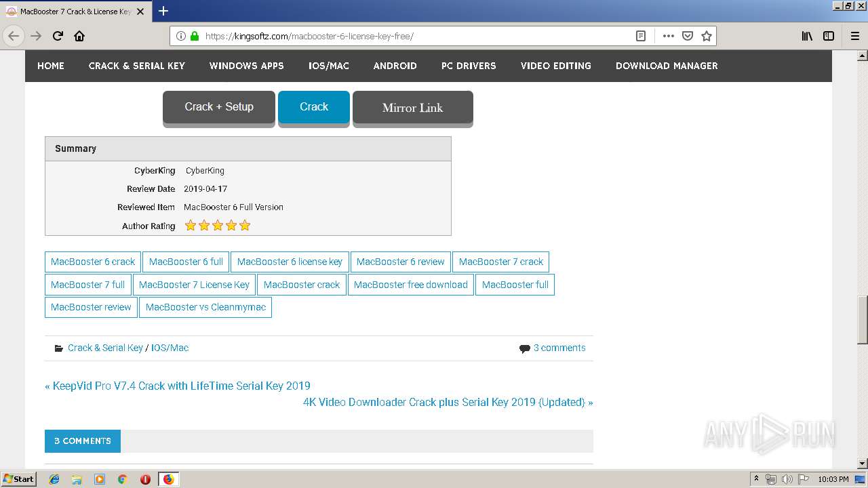Open HOME in site navigation

[51, 66]
